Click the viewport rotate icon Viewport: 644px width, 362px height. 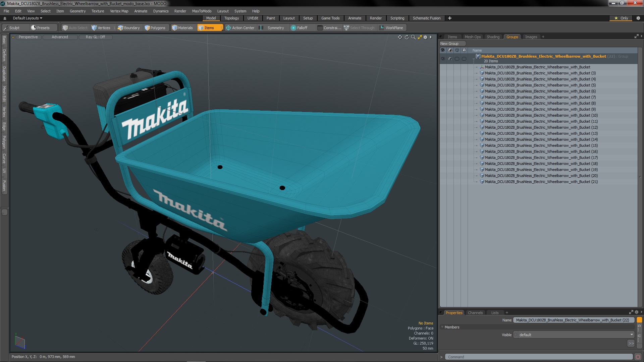(407, 37)
